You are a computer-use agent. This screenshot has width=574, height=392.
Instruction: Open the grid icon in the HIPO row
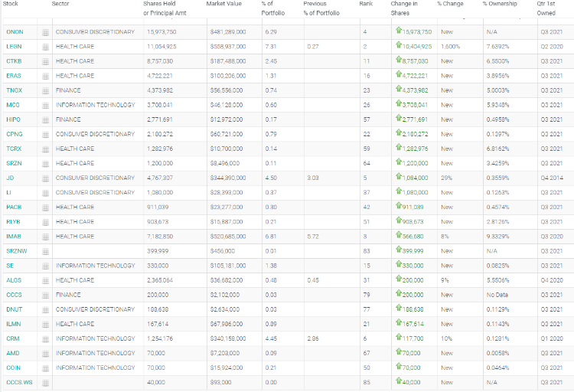45,120
